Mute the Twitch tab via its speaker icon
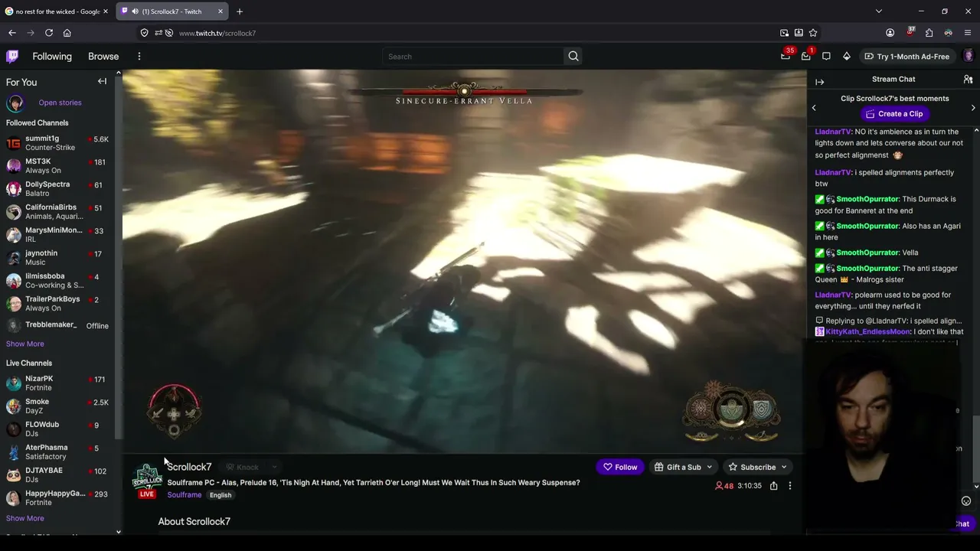 [x=135, y=11]
